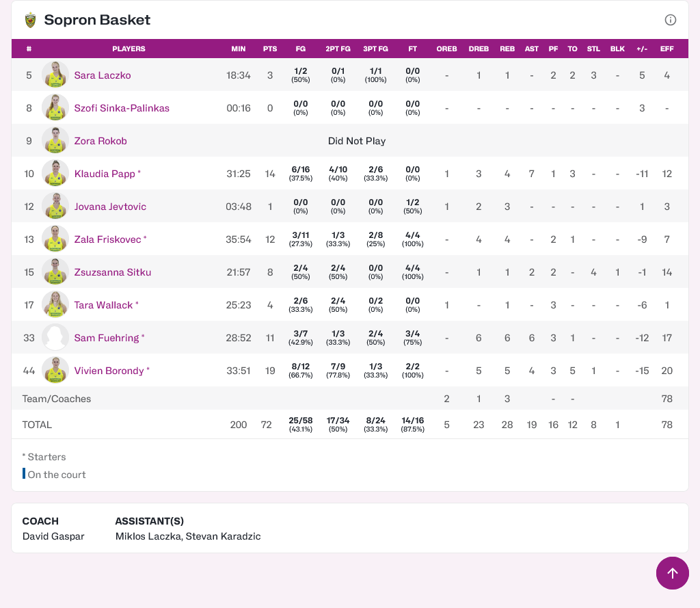700x608 pixels.
Task: Open Zala Friskovec player link
Action: [107, 239]
